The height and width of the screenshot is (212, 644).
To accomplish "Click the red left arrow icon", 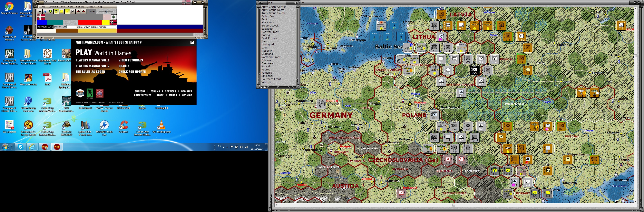I will click(x=78, y=11).
